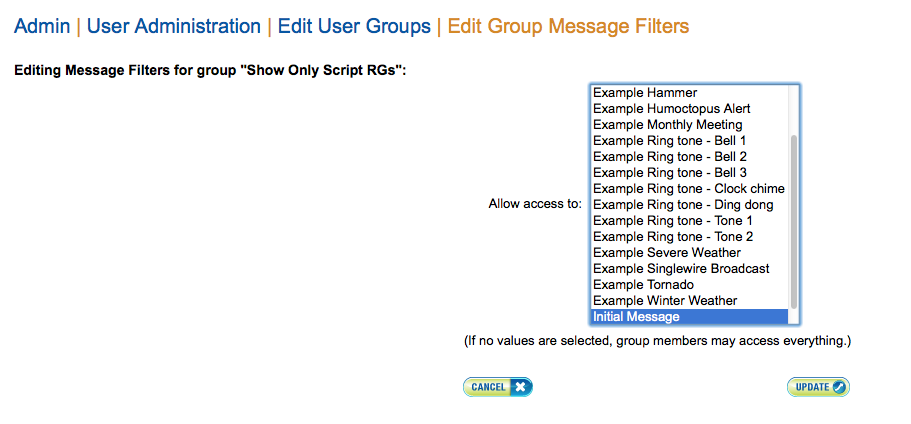Viewport: 911px width, 424px height.
Task: Click the message list scrollbar thumb
Action: point(794,222)
